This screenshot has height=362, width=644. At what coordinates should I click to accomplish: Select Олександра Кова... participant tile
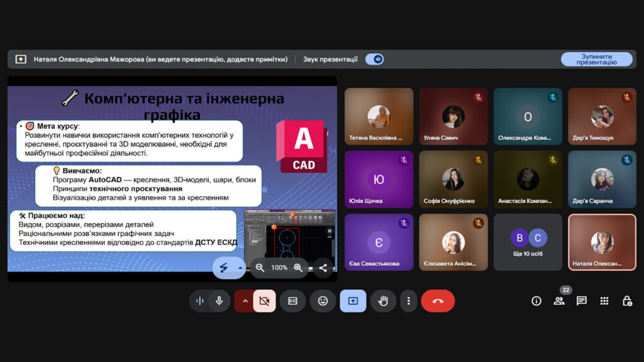528,116
